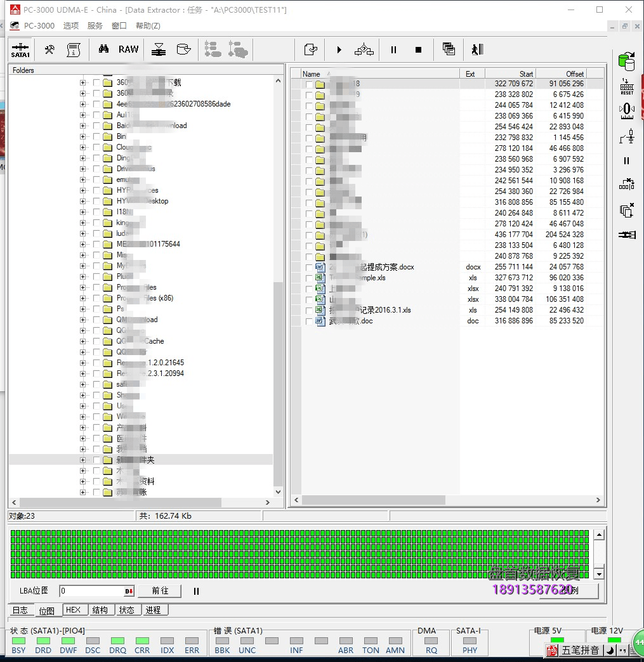This screenshot has height=662, width=644.
Task: Pause the task from the main toolbar
Action: [x=393, y=50]
